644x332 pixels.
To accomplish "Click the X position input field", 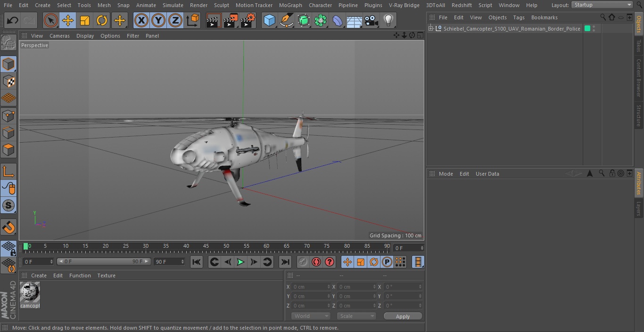I will pyautogui.click(x=311, y=287).
